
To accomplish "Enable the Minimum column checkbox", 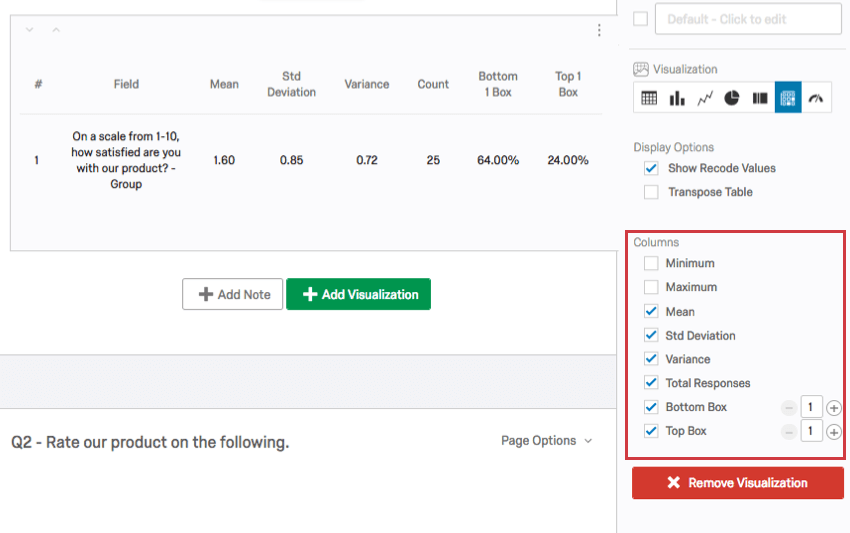I will 651,263.
